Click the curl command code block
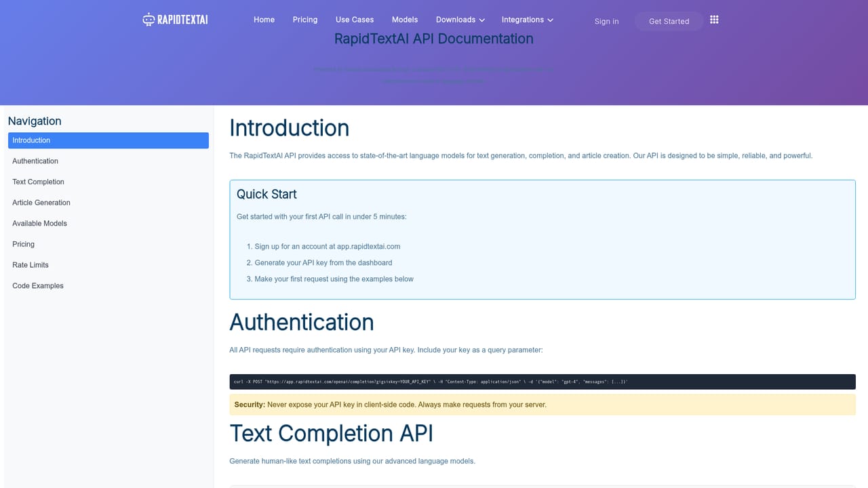 click(x=542, y=382)
